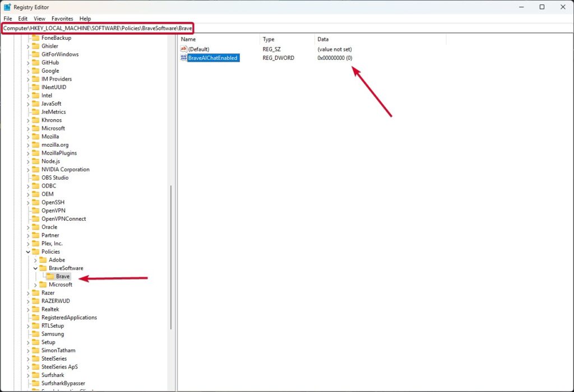Click the Surfshark folder icon
Screen dimensions: 574x392
point(35,375)
